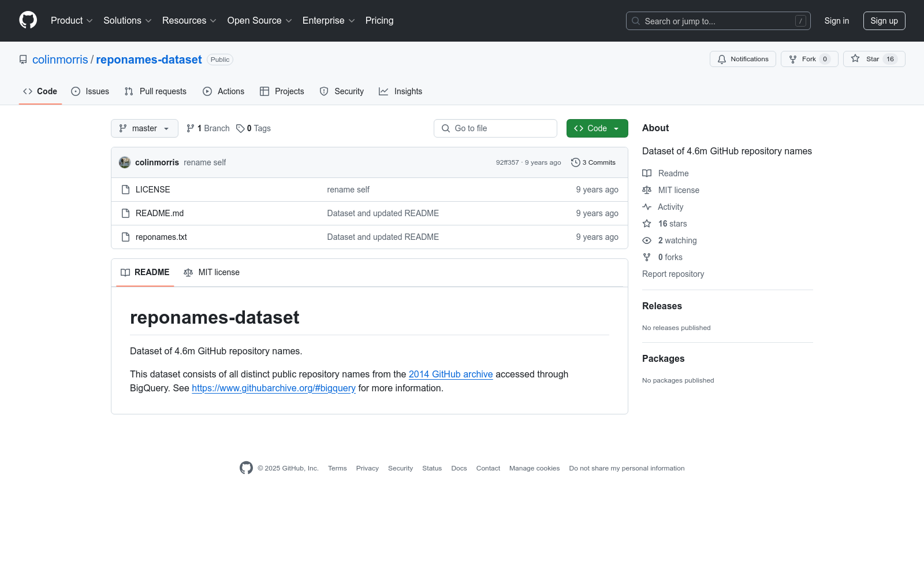The width and height of the screenshot is (924, 578).
Task: Click the Status footer link
Action: click(x=432, y=468)
